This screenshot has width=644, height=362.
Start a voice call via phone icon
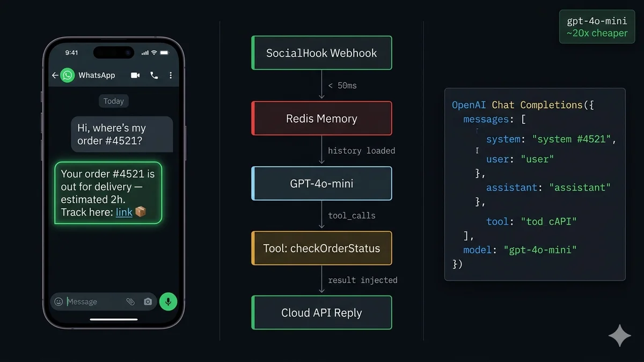pos(154,76)
